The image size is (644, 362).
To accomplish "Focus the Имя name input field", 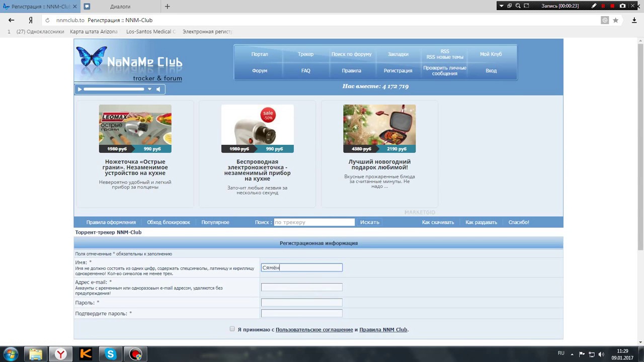I will click(x=301, y=267).
